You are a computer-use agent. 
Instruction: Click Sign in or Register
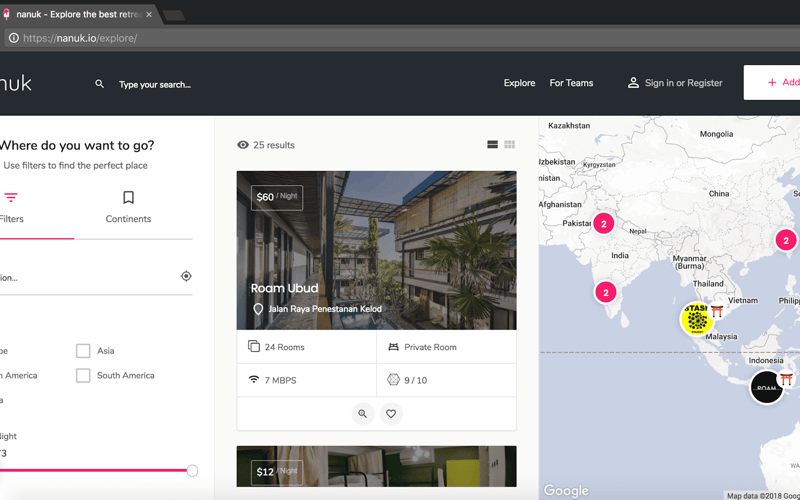[x=683, y=83]
